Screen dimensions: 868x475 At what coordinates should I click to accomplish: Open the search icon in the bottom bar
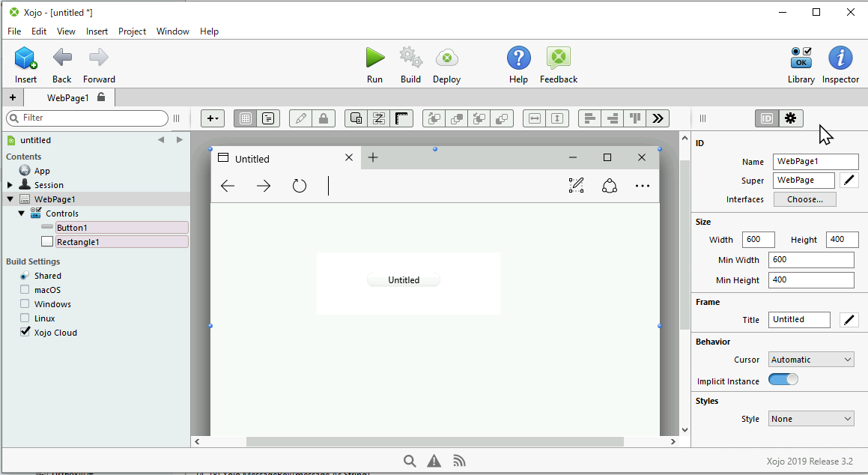point(410,461)
